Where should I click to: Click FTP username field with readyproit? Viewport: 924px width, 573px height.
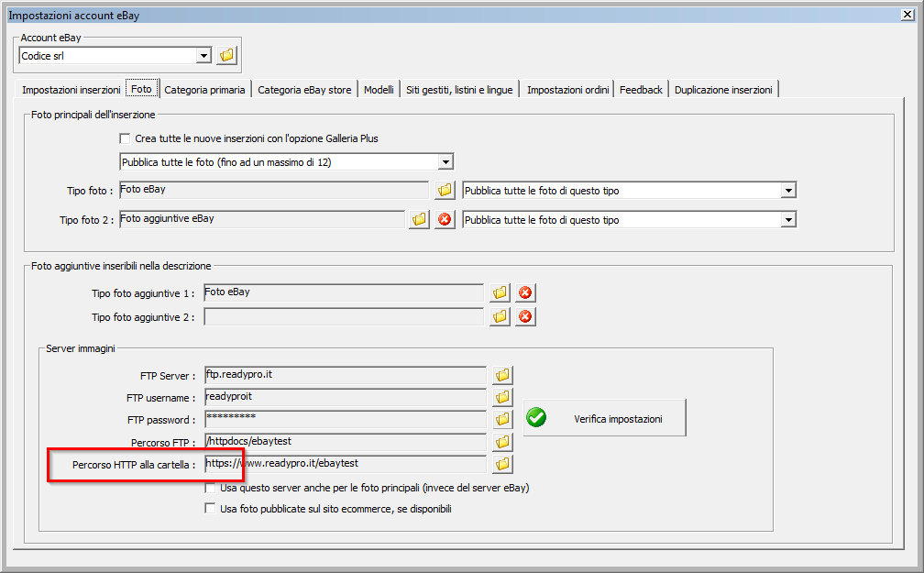pyautogui.click(x=346, y=397)
